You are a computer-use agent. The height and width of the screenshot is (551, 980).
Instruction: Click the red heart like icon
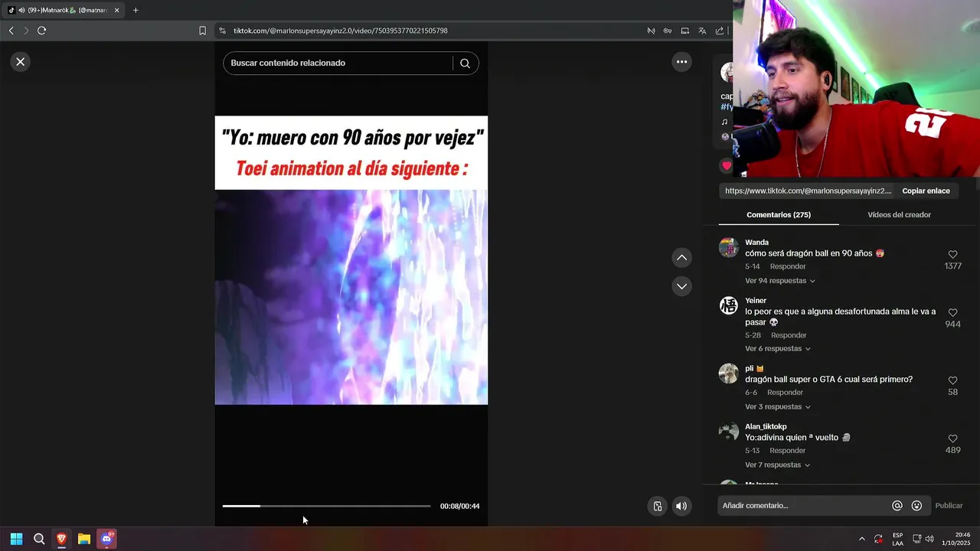coord(727,165)
